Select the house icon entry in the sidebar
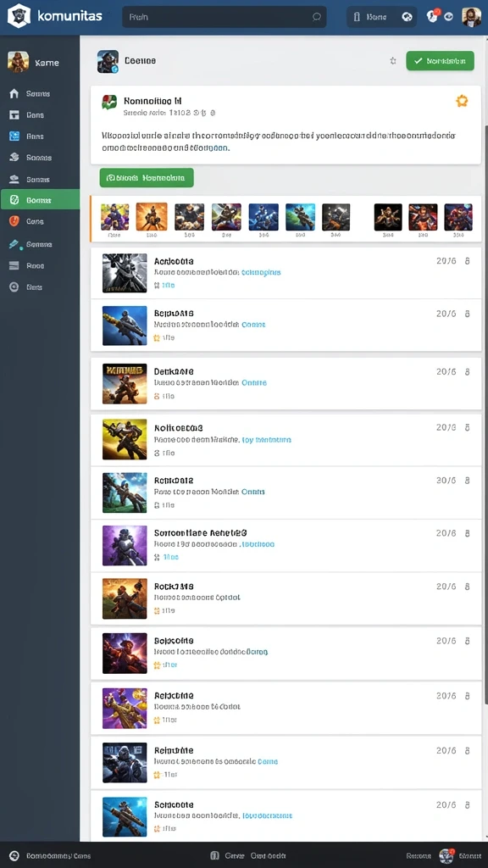The width and height of the screenshot is (488, 868). [40, 93]
